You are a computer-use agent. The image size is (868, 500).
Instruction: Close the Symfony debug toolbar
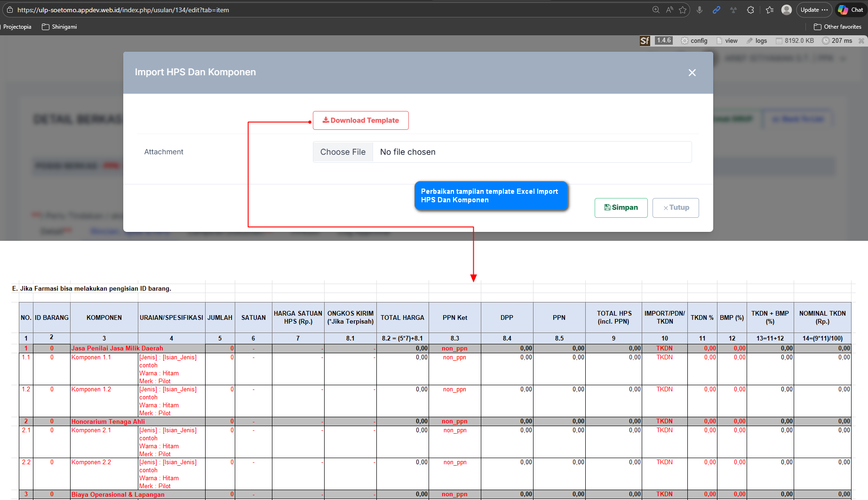[x=861, y=41]
